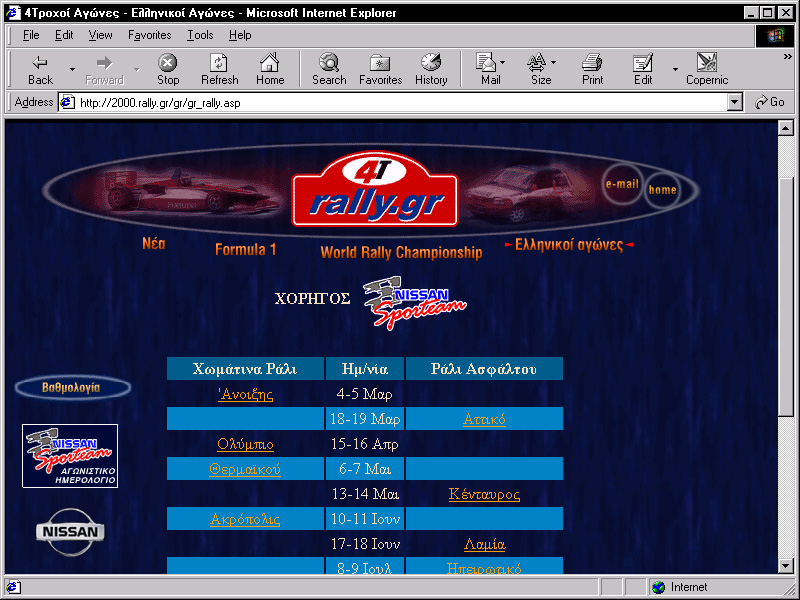Open the Formula 1 section
Image resolution: width=800 pixels, height=600 pixels.
(x=245, y=249)
